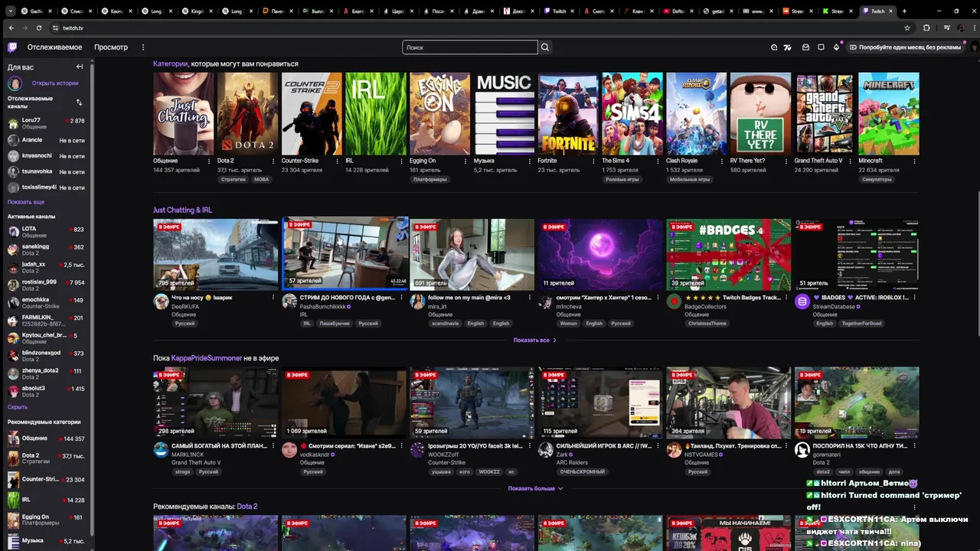Open a new browser tab with plus
Viewport: 980px width, 551px height.
[x=904, y=11]
